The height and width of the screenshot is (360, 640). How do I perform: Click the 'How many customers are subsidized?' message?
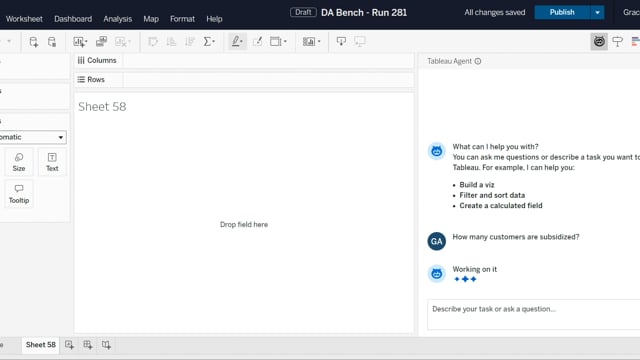tap(516, 237)
